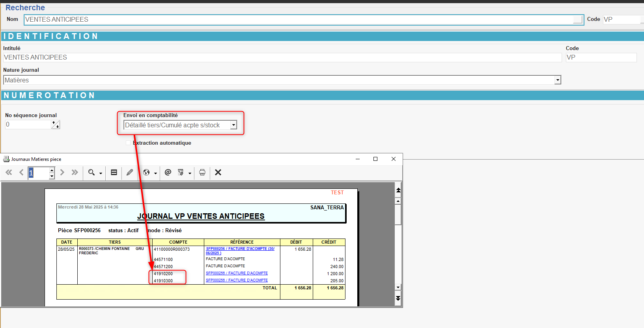Toggle the Extraction automatique checkbox

point(128,143)
